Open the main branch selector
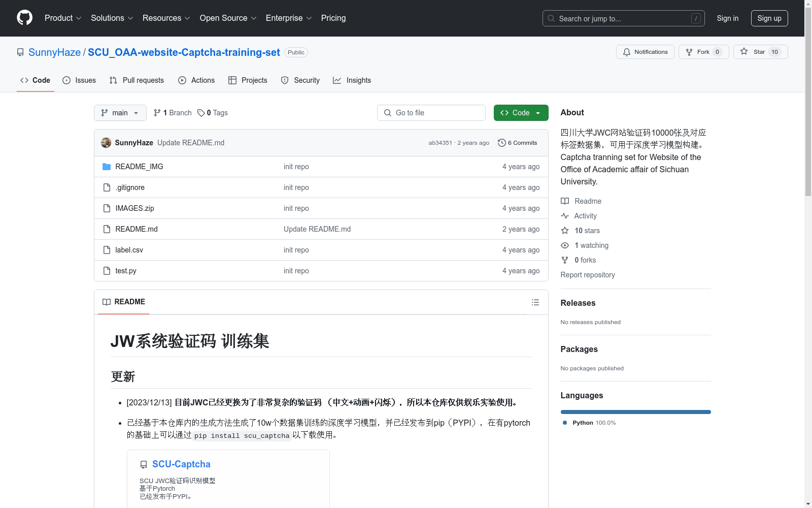Viewport: 812px width, 508px height. [120, 113]
